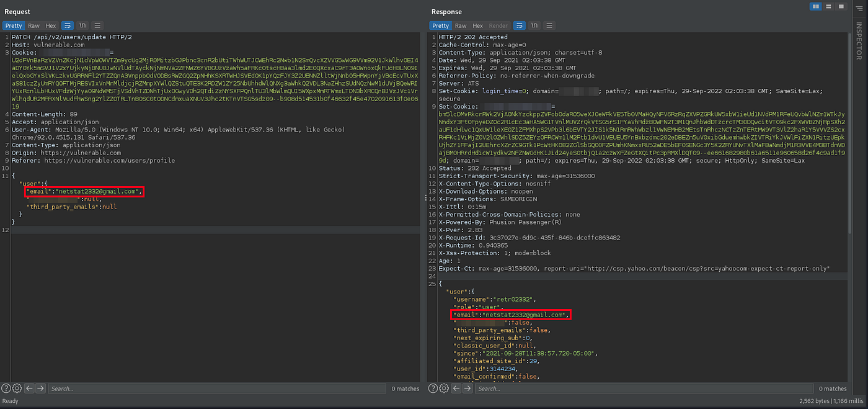Image resolution: width=868 pixels, height=409 pixels.
Task: Switch to the combined single-pane layout icon
Action: [x=841, y=6]
